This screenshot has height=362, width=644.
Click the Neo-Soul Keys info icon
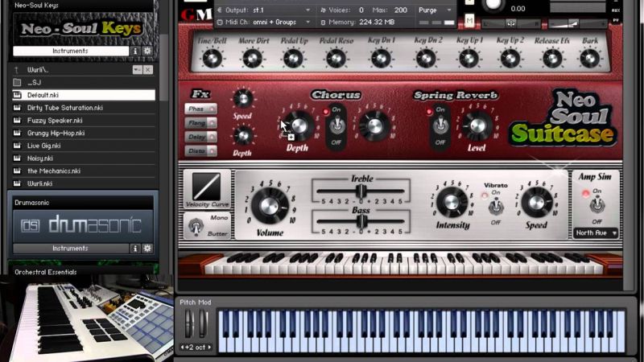pyautogui.click(x=135, y=51)
